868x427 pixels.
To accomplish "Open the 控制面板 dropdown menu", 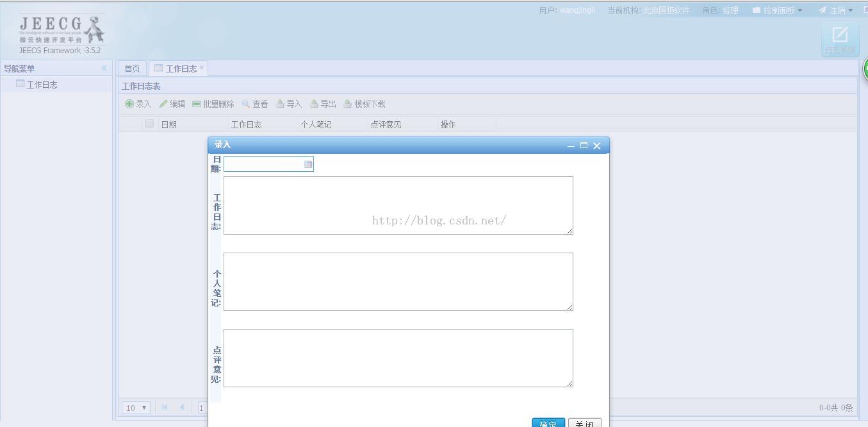I will click(777, 10).
